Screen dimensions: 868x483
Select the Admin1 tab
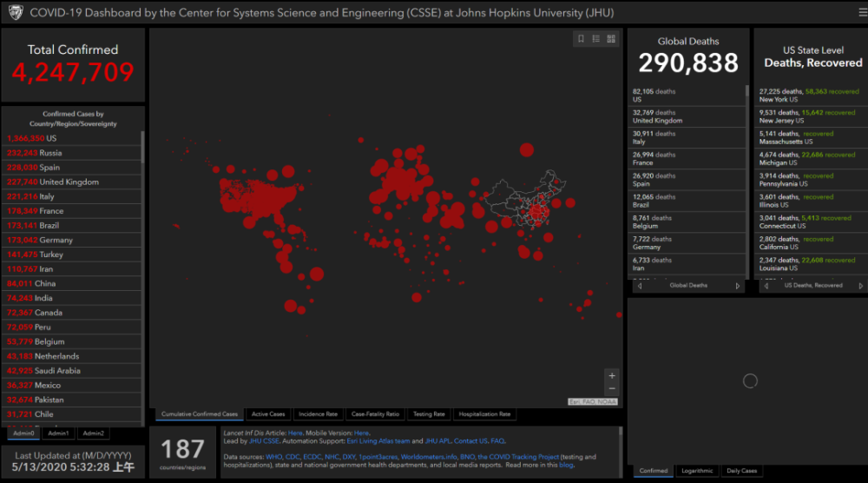click(58, 433)
